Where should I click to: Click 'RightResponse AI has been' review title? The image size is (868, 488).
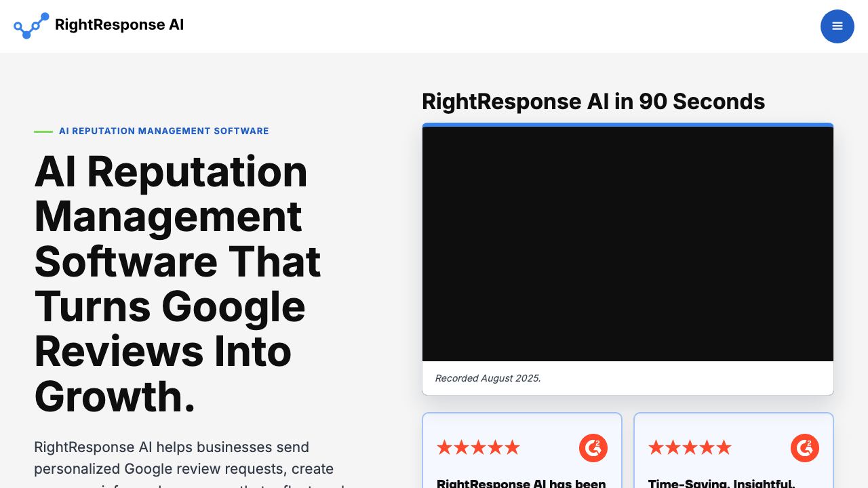coord(521,483)
